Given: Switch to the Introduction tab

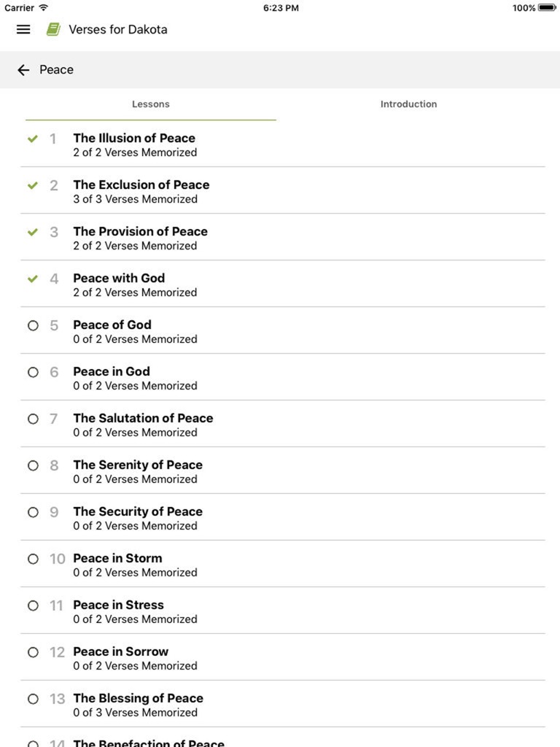Looking at the screenshot, I should tap(408, 104).
